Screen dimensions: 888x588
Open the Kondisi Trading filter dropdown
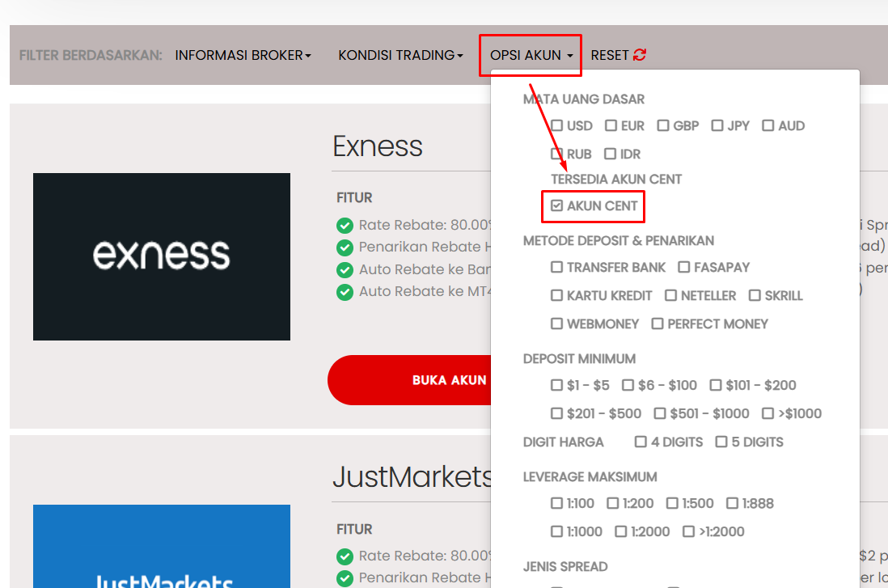click(x=400, y=55)
